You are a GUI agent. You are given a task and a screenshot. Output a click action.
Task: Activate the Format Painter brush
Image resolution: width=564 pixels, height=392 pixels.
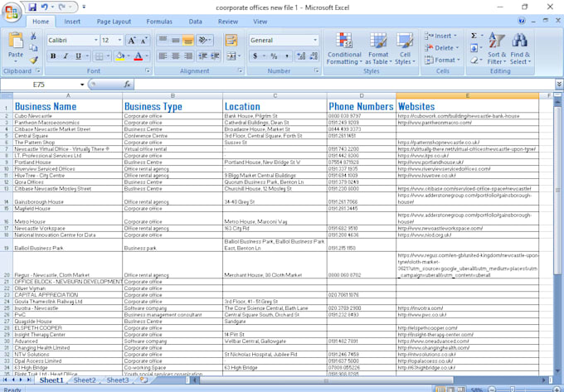point(34,60)
